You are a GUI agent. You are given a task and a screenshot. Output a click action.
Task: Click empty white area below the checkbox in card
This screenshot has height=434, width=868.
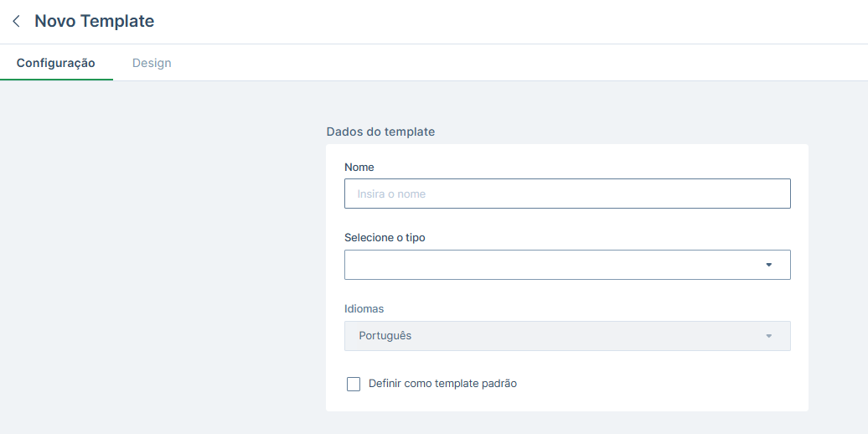pyautogui.click(x=567, y=402)
